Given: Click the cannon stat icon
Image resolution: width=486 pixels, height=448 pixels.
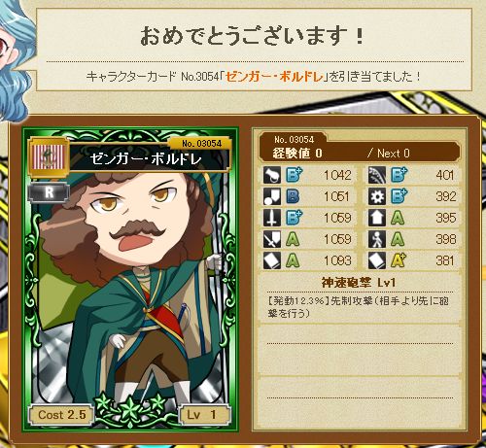Looking at the screenshot, I should [272, 175].
